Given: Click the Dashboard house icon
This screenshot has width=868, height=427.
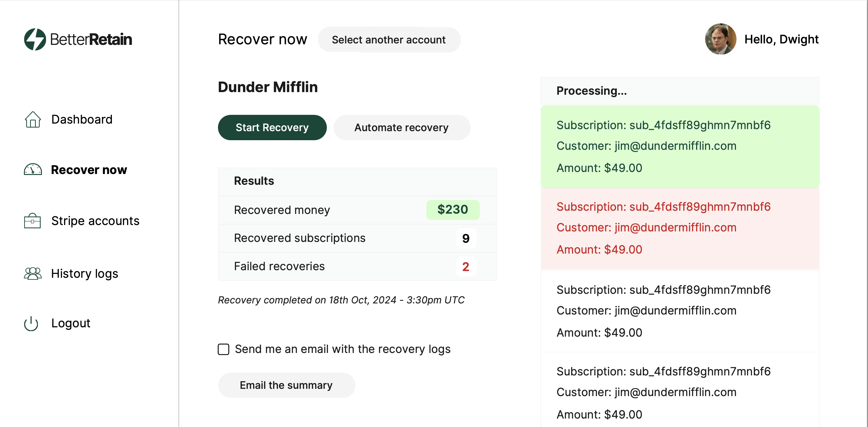Looking at the screenshot, I should coord(33,119).
